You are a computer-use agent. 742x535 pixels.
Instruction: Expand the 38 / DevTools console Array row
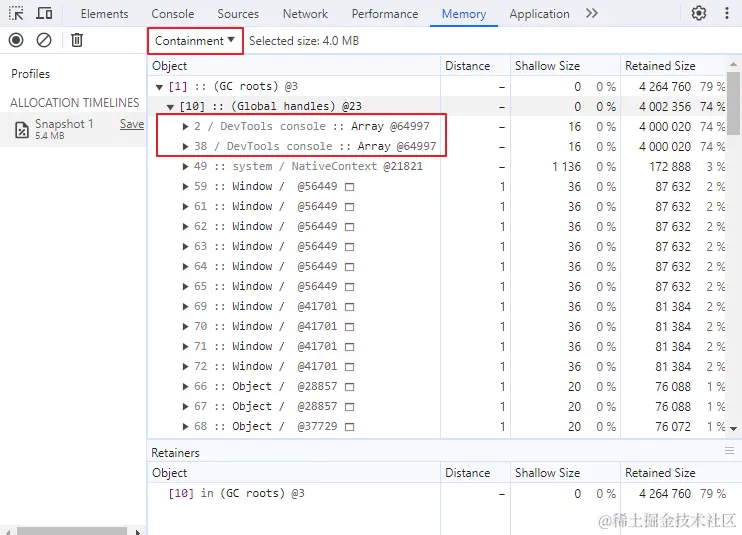point(186,147)
